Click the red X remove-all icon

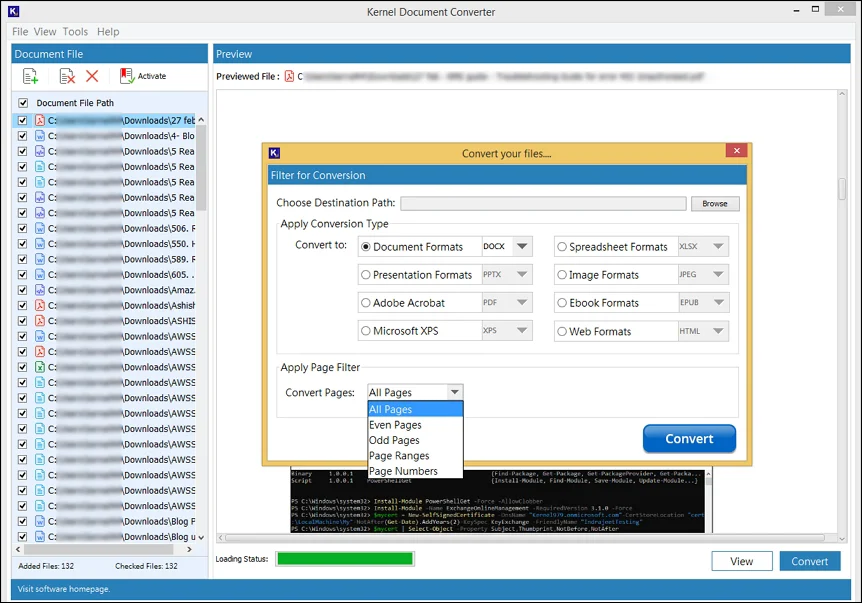pyautogui.click(x=92, y=76)
